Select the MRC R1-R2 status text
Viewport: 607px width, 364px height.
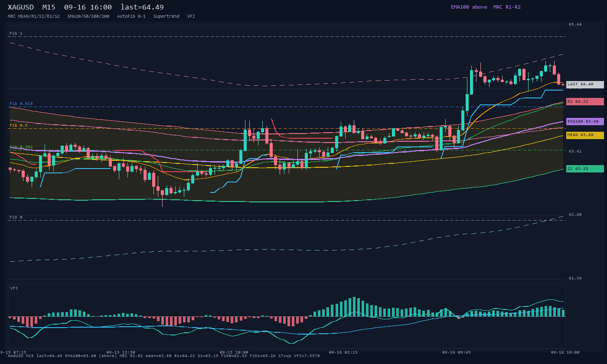pos(507,7)
